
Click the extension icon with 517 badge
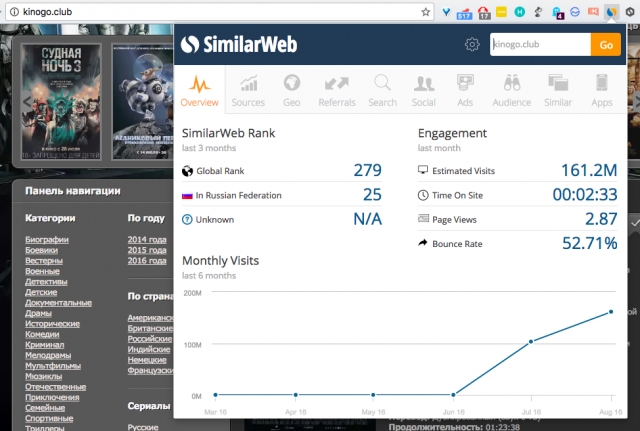tap(464, 13)
